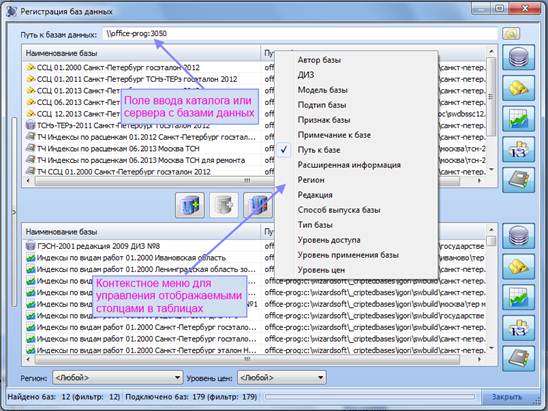
Task: Click the application icon in the title bar
Action: pyautogui.click(x=12, y=12)
